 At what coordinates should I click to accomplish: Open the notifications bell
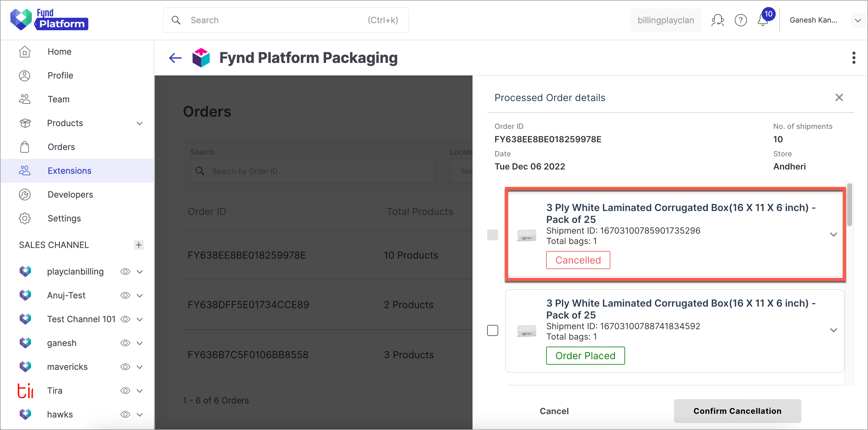coord(763,20)
